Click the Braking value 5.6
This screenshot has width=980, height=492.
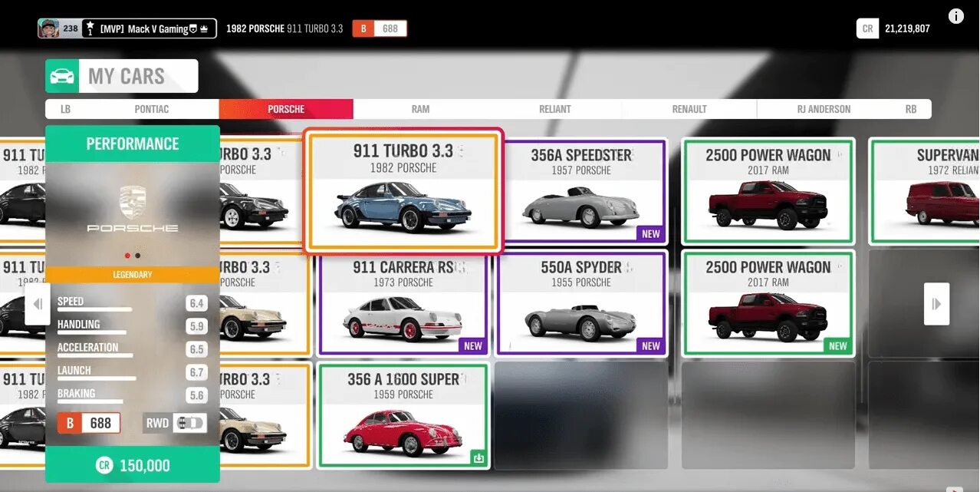[196, 395]
